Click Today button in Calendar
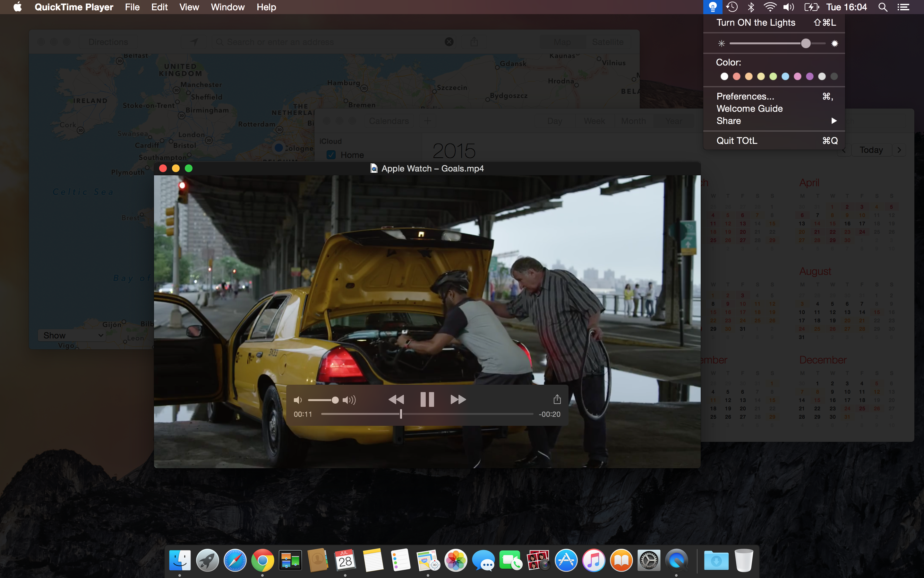 [871, 150]
